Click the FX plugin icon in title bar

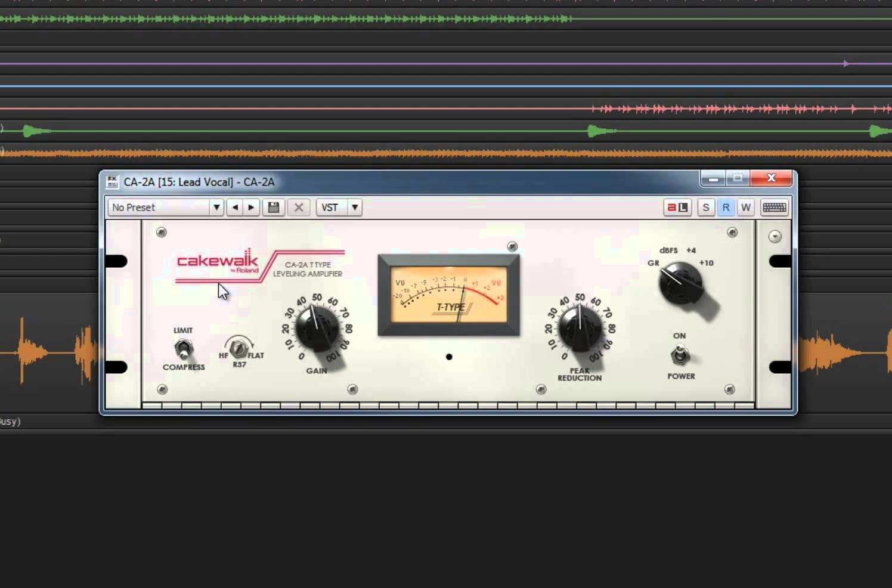click(112, 182)
